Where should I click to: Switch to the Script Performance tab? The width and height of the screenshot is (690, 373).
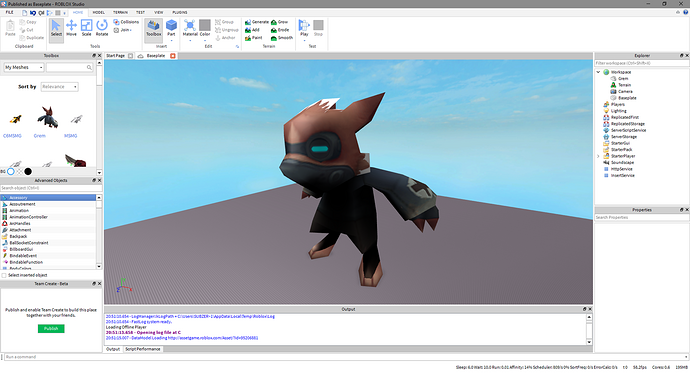coord(143,349)
